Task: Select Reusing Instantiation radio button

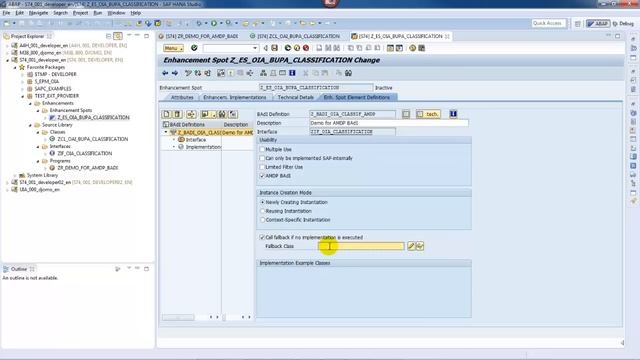Action: [x=262, y=211]
